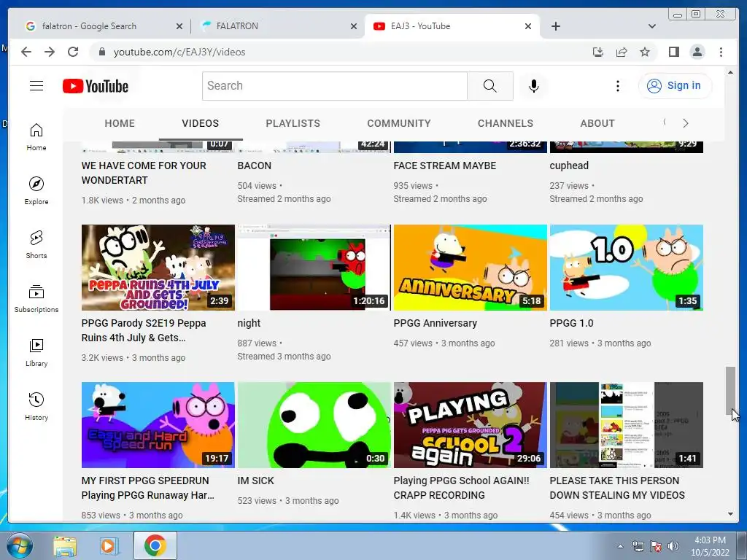Open WE HAVE COME FOR YOUR WONDERTART video
Image resolution: width=747 pixels, height=560 pixels.
coord(144,173)
